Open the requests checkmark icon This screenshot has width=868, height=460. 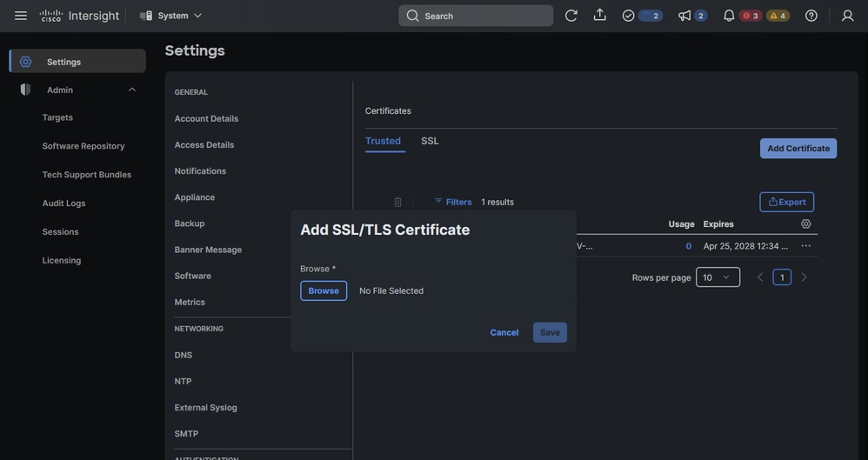628,16
